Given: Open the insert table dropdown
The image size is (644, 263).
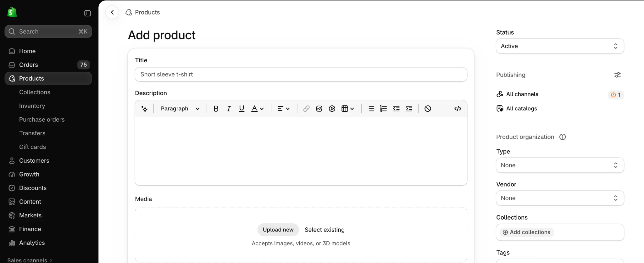Looking at the screenshot, I should pyautogui.click(x=348, y=109).
